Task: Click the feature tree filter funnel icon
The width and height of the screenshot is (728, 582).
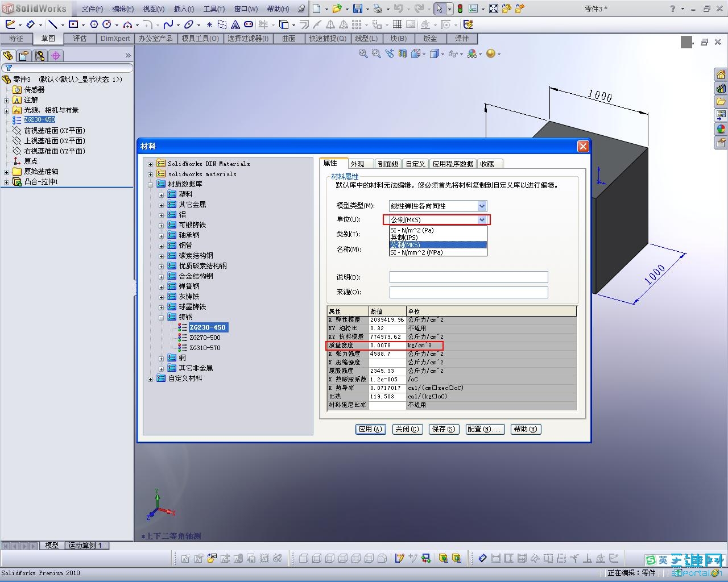Action: pos(9,68)
